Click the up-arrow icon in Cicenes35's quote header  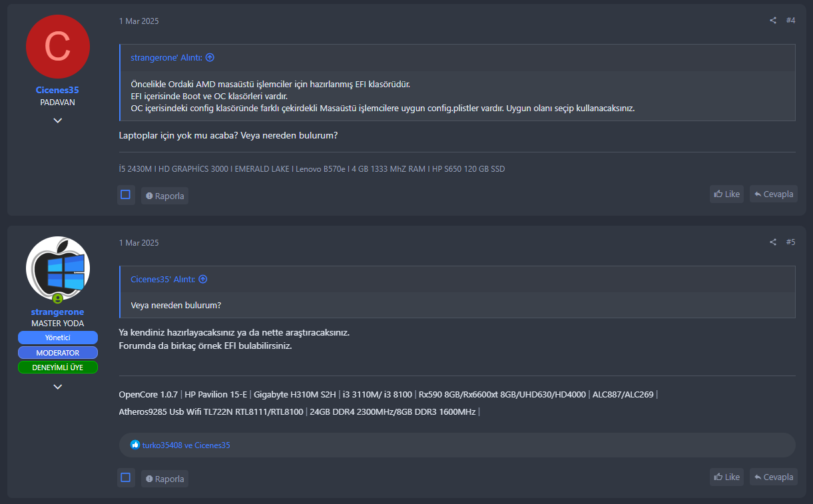click(x=203, y=280)
